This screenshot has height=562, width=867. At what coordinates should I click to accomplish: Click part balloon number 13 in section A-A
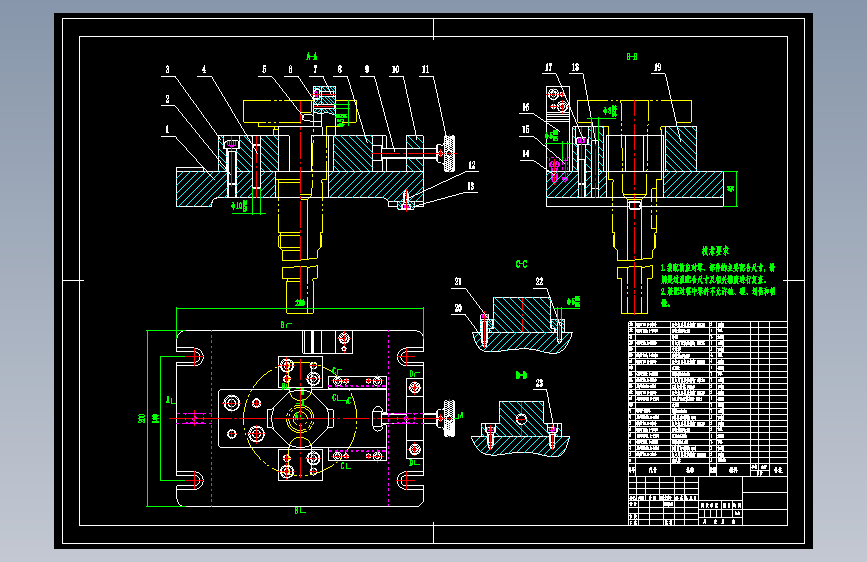coord(471,186)
